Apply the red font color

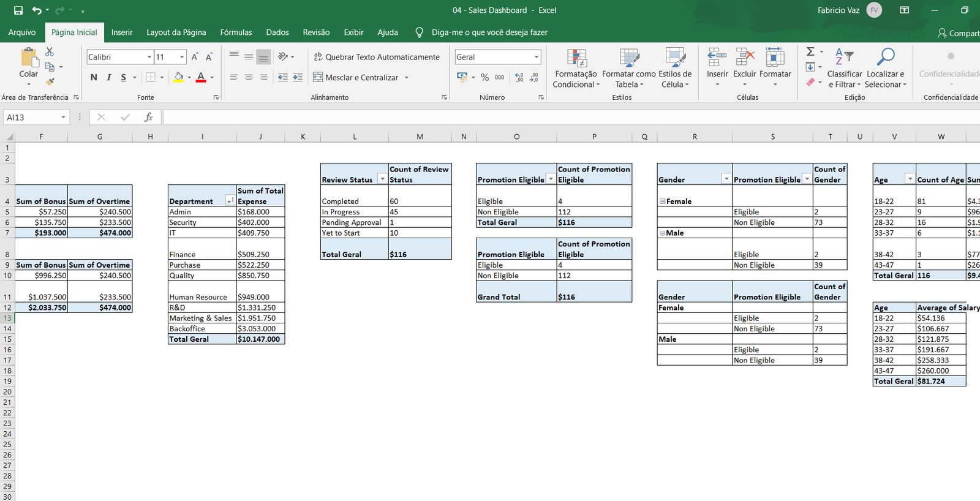pos(201,77)
